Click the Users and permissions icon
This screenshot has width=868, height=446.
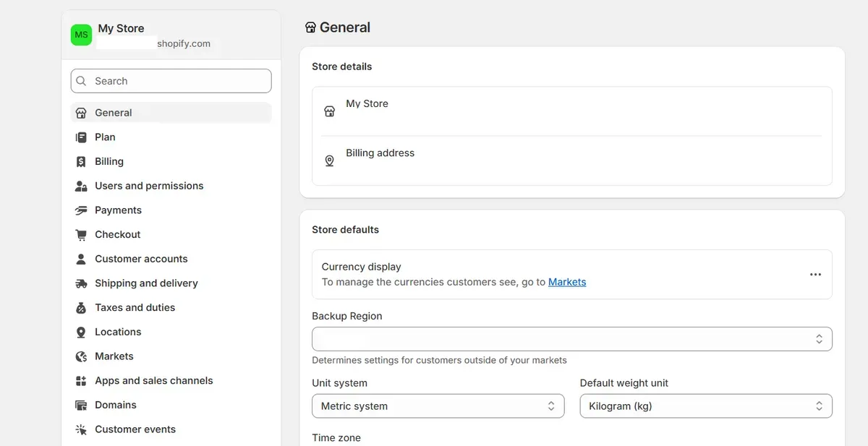point(81,186)
